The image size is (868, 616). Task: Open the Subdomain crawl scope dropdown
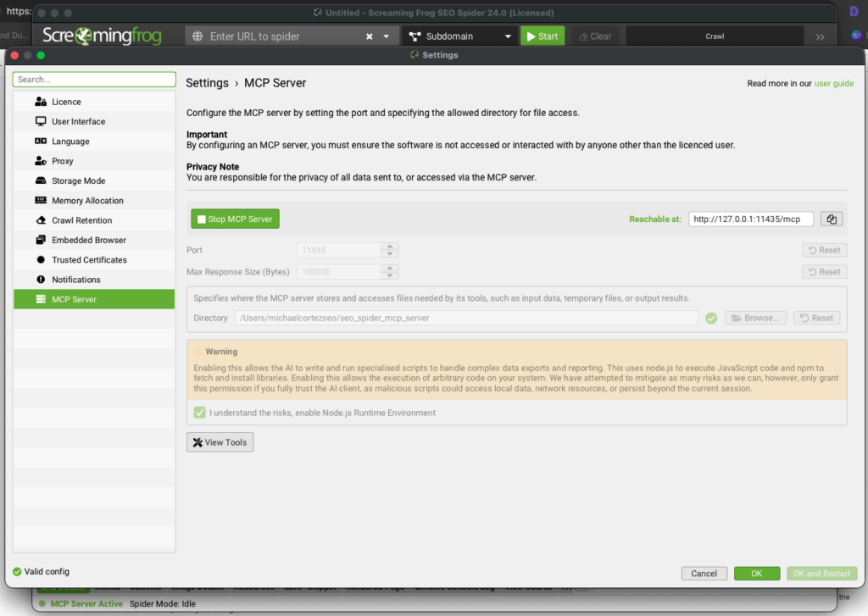tap(459, 36)
